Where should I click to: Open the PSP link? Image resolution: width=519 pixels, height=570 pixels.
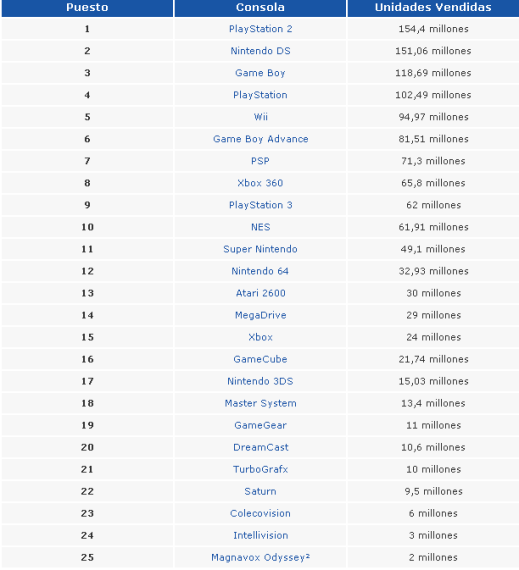(x=260, y=161)
